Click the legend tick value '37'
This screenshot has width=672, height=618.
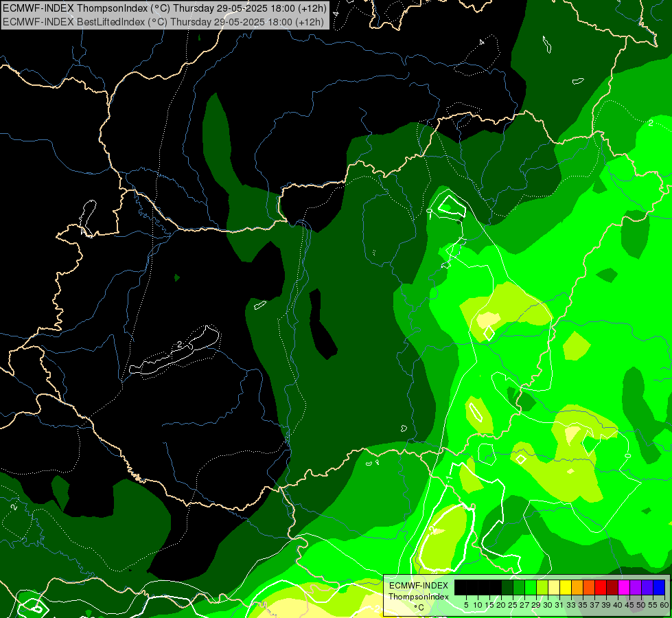point(594,605)
